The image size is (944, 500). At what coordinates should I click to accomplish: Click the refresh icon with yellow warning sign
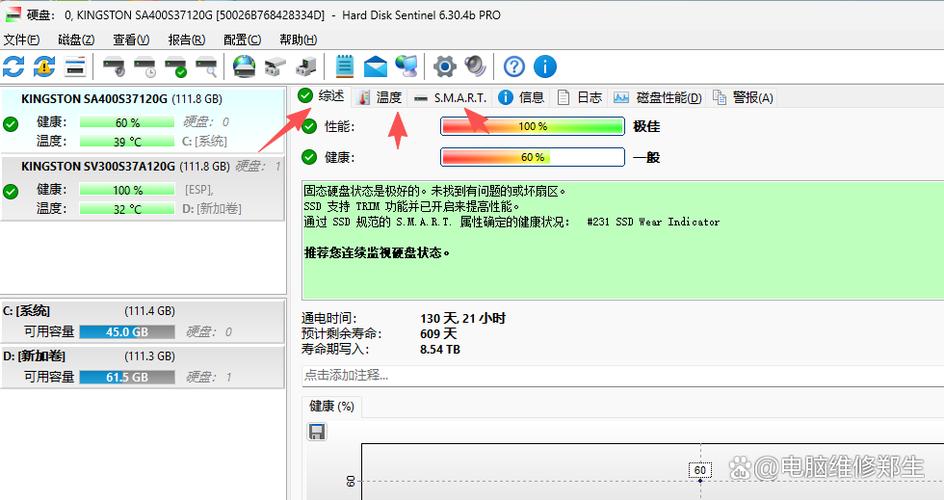tap(44, 66)
